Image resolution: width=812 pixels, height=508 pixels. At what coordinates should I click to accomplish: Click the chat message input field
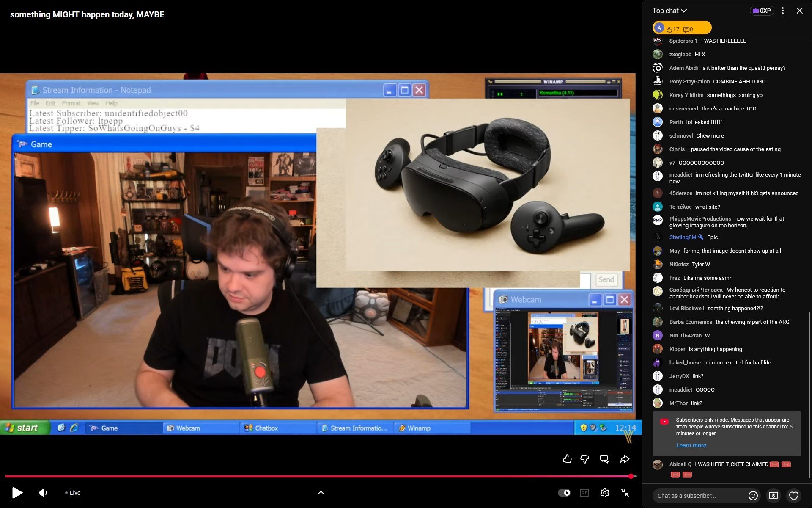[698, 496]
